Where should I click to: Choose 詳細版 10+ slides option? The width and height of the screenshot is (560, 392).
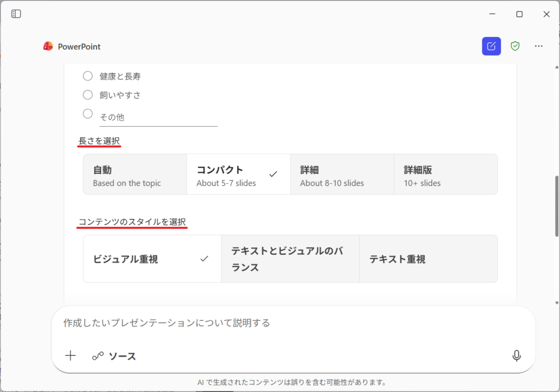click(x=445, y=174)
